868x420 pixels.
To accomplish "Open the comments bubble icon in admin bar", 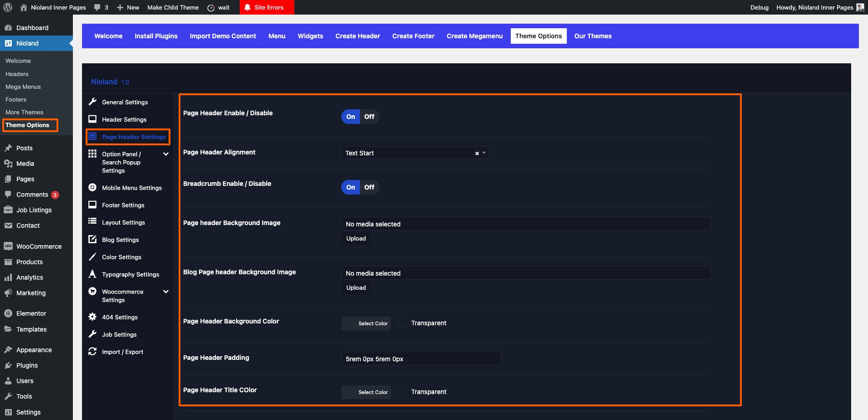I will click(x=97, y=7).
